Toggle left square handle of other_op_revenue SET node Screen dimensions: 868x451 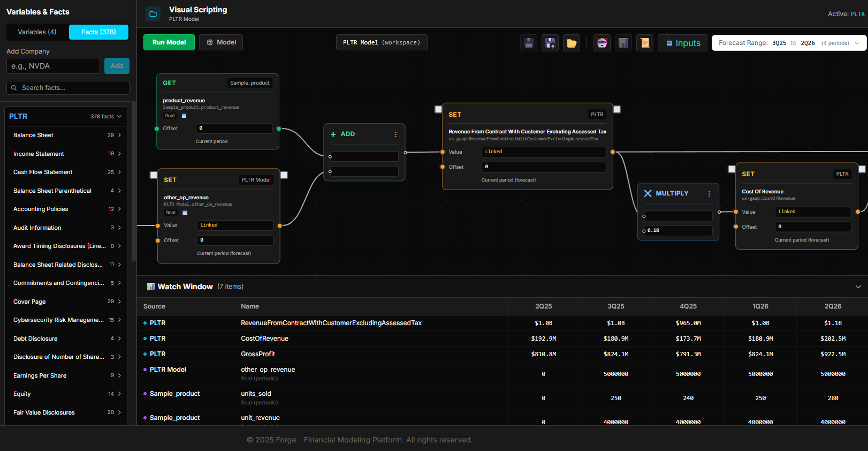click(154, 175)
